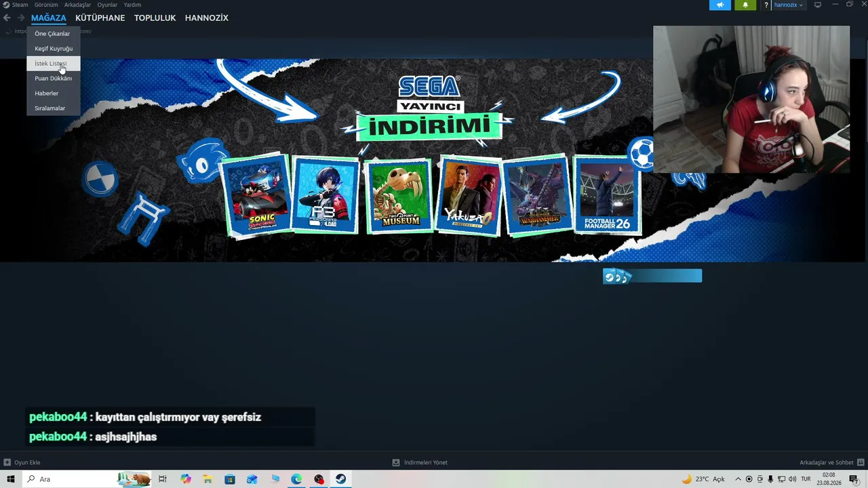The height and width of the screenshot is (488, 868).
Task: Switch to the TOPLULUK tab
Action: (x=155, y=18)
